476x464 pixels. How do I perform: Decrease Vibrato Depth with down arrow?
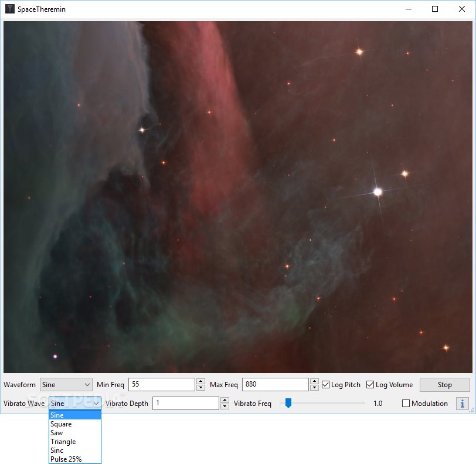(x=225, y=407)
